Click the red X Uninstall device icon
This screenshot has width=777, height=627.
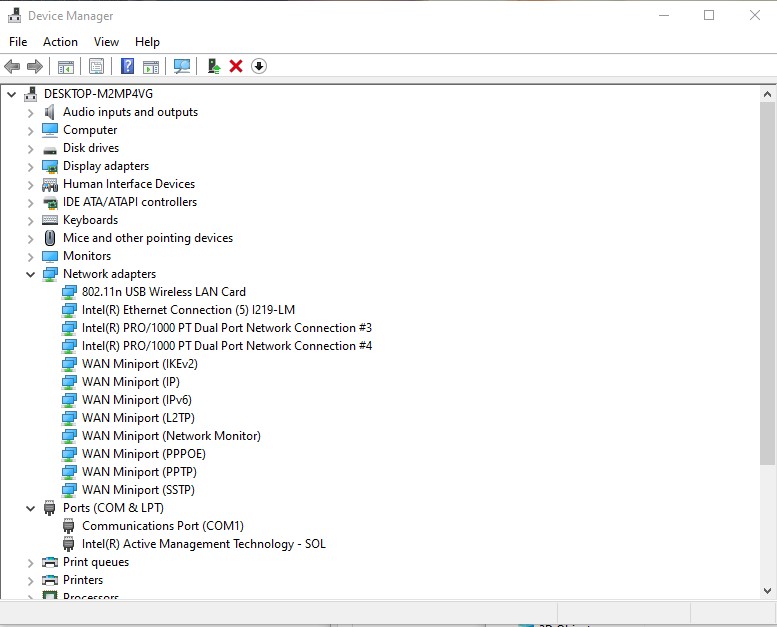[236, 66]
